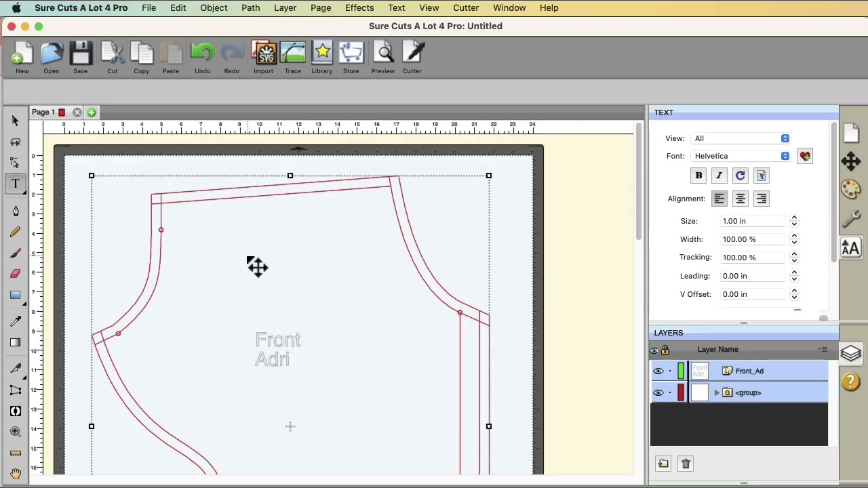Expand the group layer triangle
Image resolution: width=868 pixels, height=488 pixels.
point(717,393)
